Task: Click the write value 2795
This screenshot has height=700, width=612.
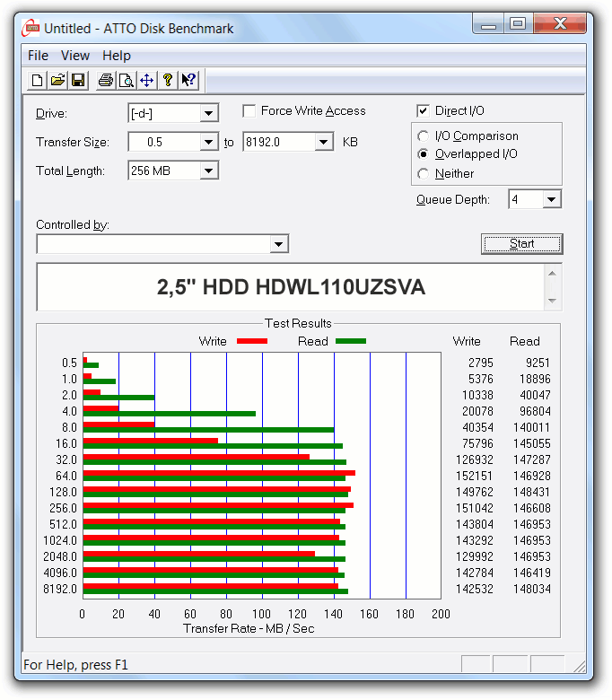Action: (481, 363)
